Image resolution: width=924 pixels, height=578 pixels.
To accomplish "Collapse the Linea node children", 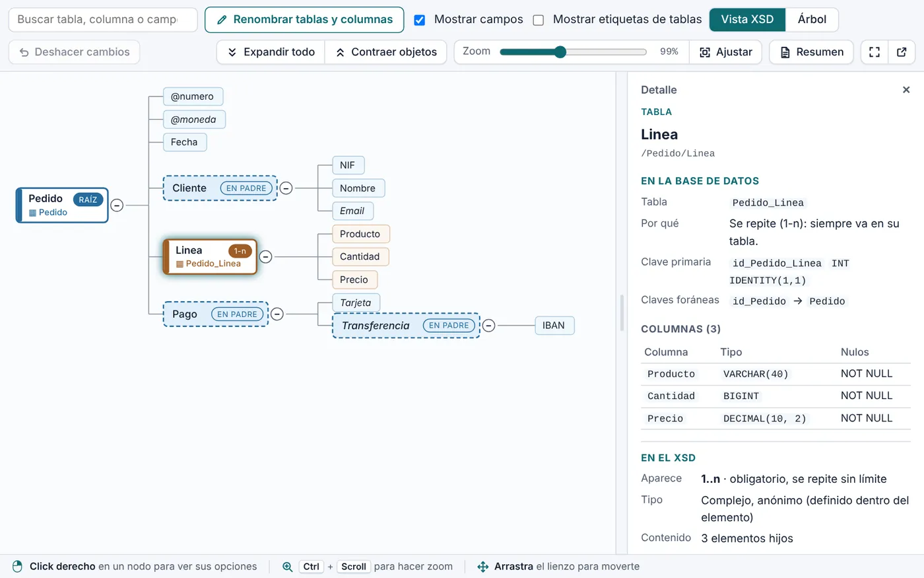I will (x=265, y=257).
